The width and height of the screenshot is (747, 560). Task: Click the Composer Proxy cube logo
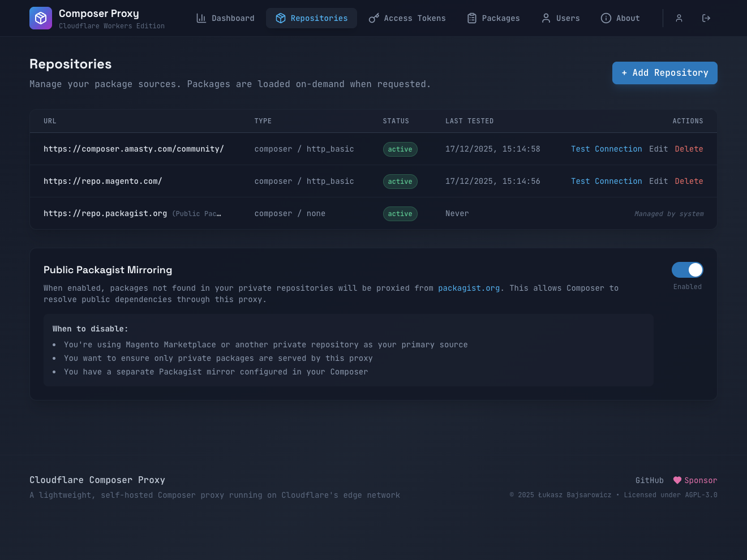point(41,18)
